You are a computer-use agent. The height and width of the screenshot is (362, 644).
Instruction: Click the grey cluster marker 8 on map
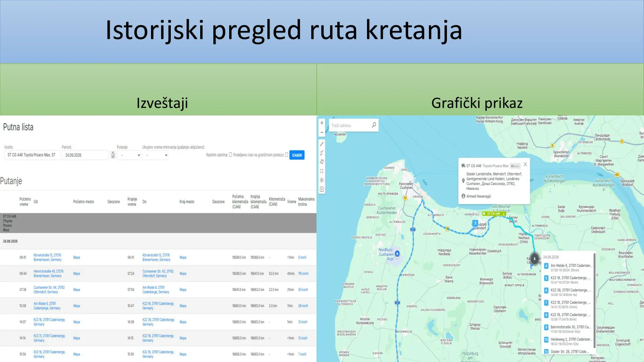pyautogui.click(x=534, y=258)
